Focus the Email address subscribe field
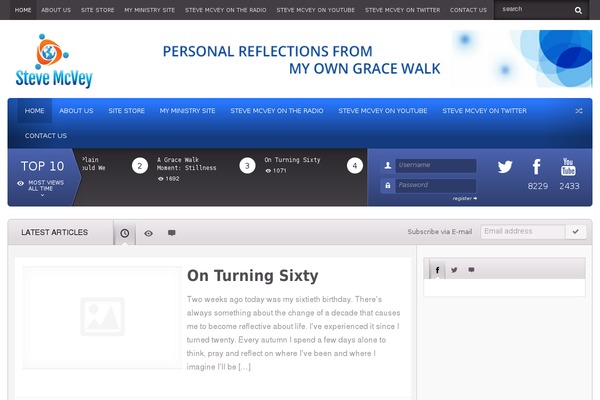The image size is (600, 400). 523,232
